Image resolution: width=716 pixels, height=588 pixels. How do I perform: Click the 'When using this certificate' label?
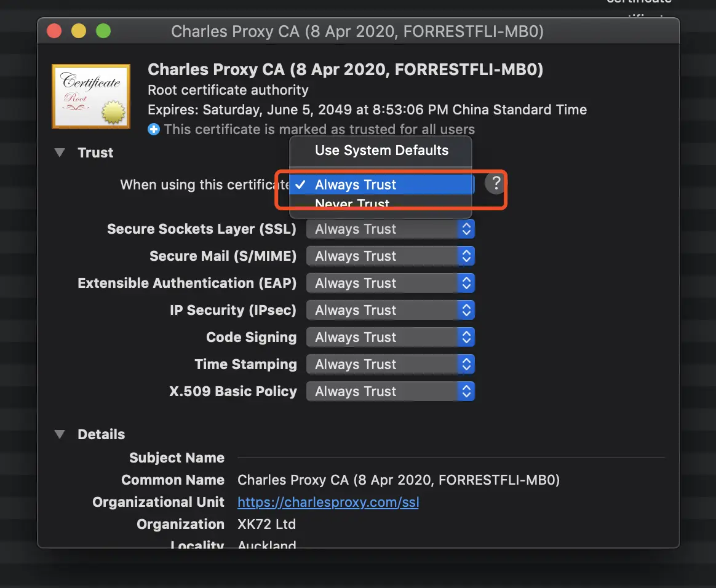coord(205,185)
